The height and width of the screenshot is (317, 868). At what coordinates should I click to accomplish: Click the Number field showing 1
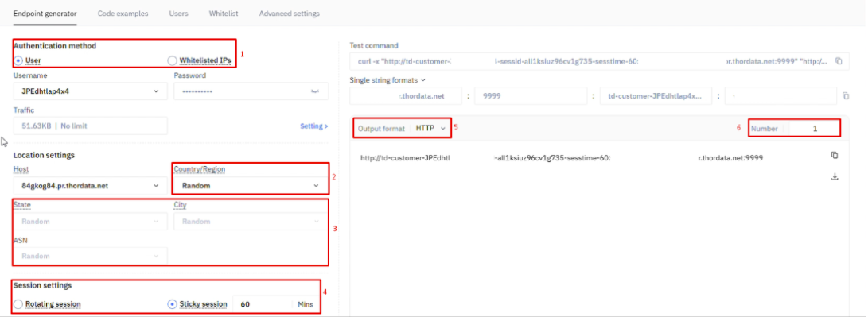point(814,129)
